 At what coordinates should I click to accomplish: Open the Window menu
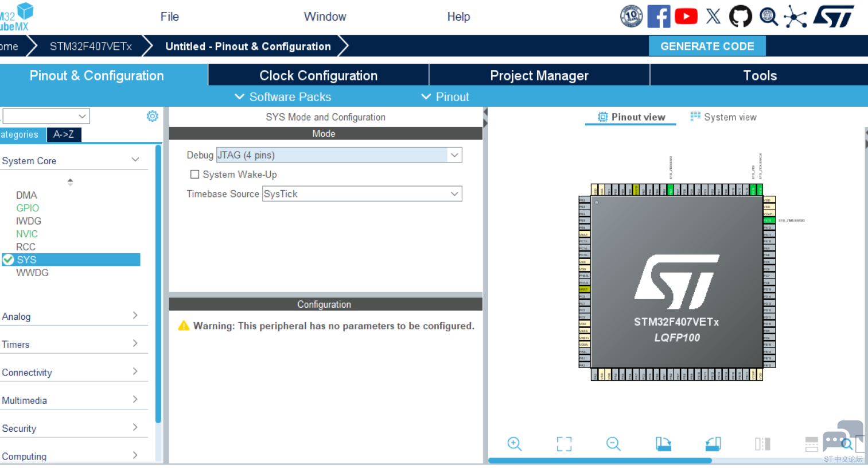coord(325,17)
